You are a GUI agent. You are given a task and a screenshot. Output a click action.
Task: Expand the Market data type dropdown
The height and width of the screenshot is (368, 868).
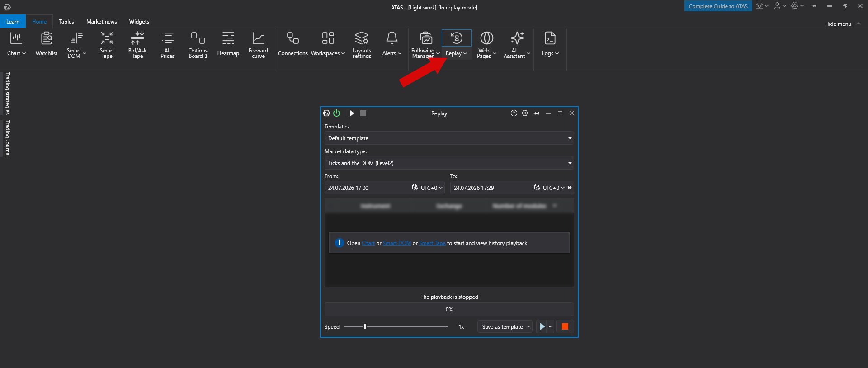pyautogui.click(x=449, y=163)
